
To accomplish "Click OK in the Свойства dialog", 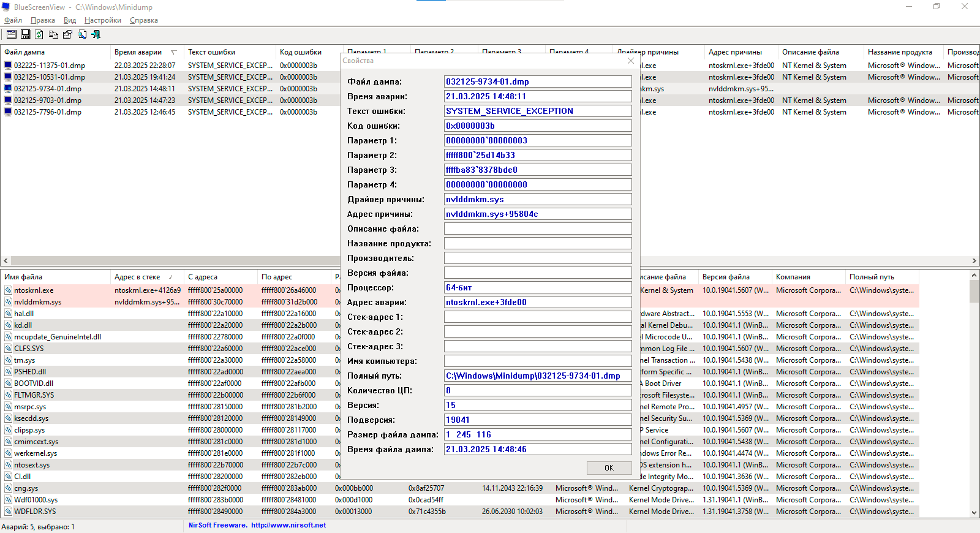I will (609, 467).
